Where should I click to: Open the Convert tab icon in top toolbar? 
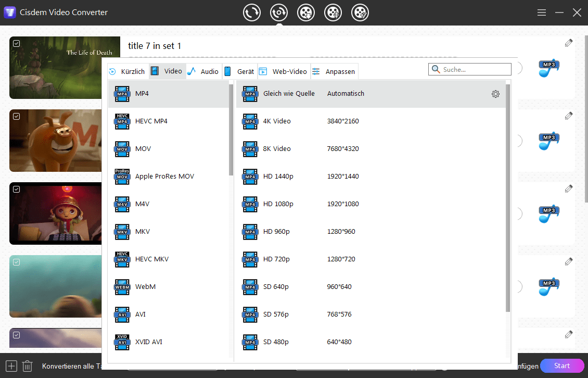coord(252,12)
